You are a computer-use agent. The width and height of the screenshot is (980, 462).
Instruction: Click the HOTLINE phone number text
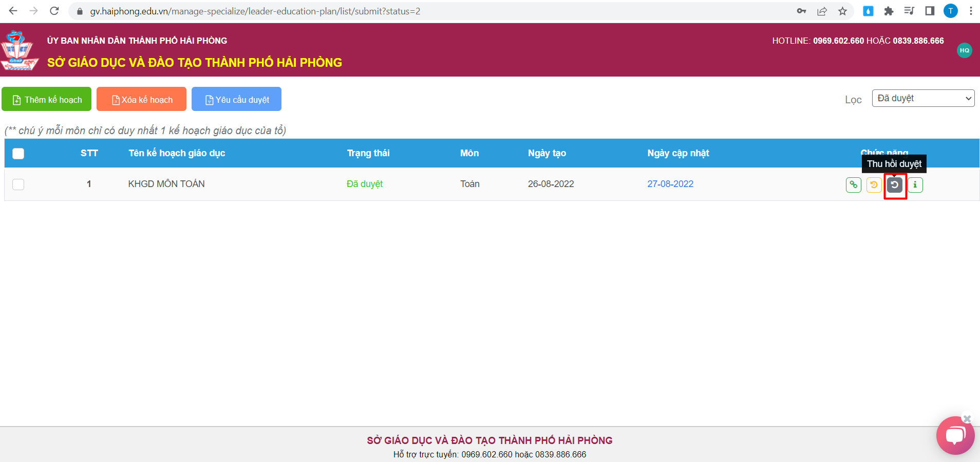click(858, 41)
